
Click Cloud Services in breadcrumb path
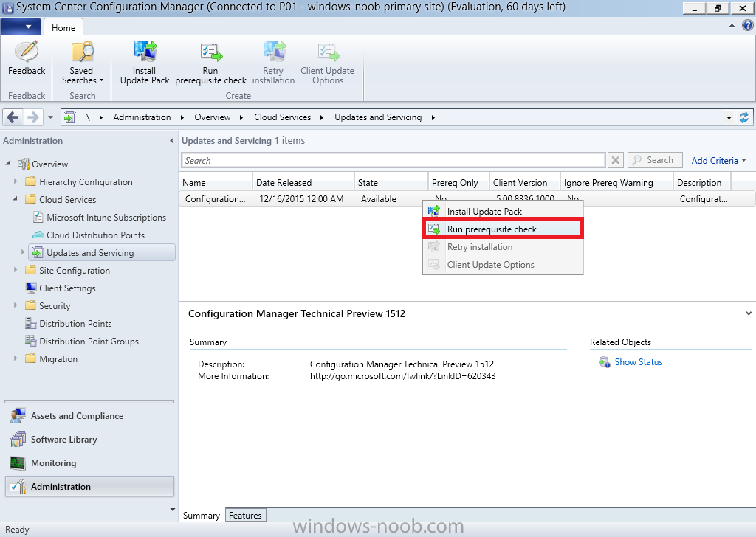[283, 117]
